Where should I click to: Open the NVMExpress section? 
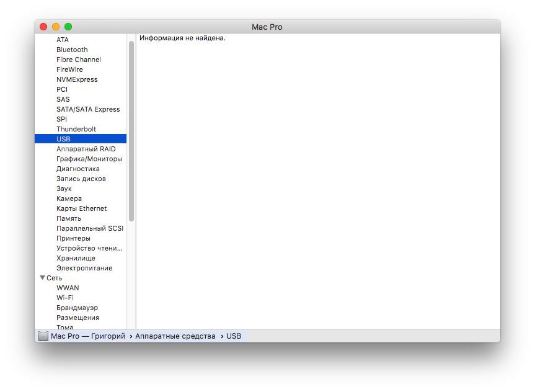77,79
